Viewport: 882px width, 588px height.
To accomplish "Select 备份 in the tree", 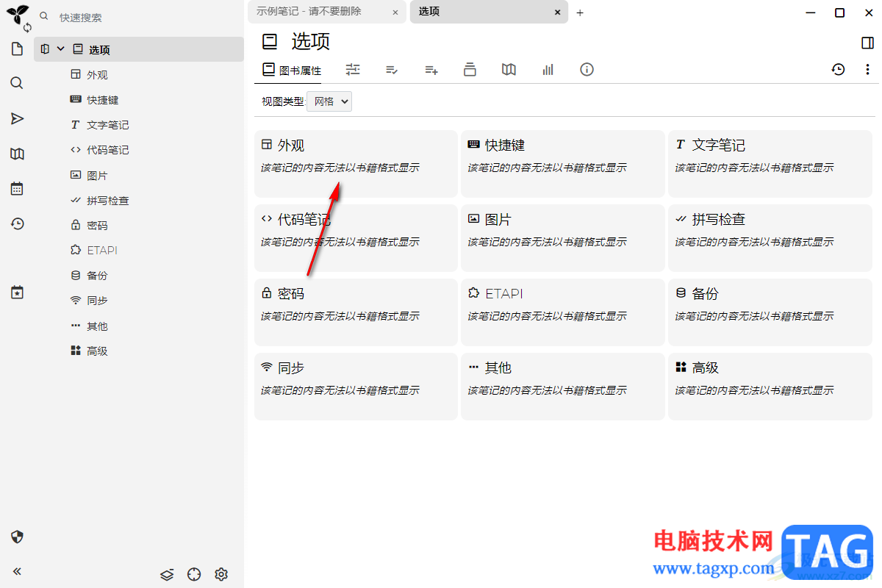I will tap(98, 276).
